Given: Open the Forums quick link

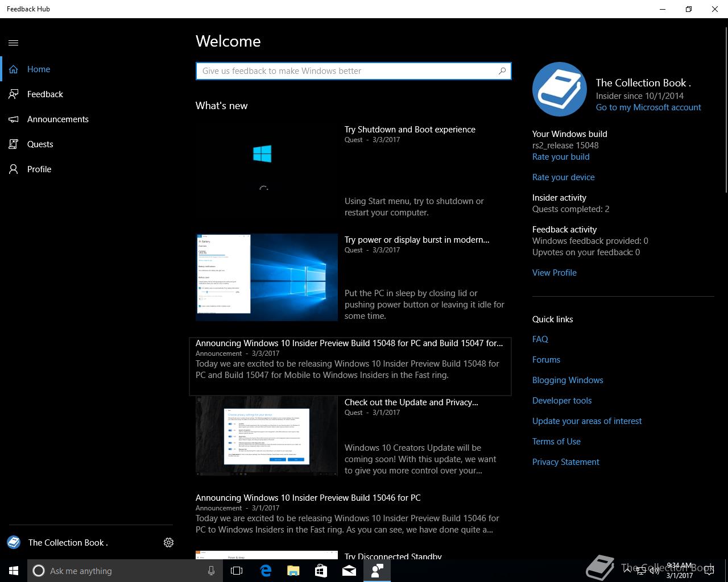Looking at the screenshot, I should coord(546,360).
